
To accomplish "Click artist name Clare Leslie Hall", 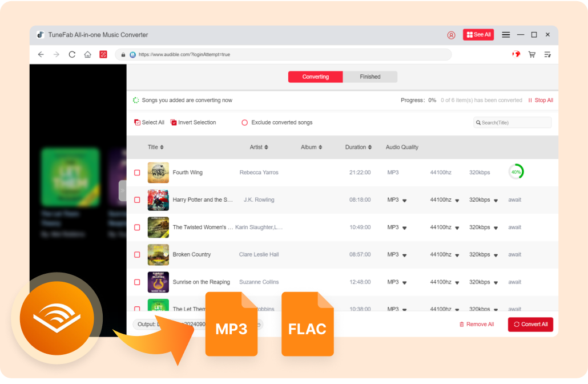I will pyautogui.click(x=259, y=254).
